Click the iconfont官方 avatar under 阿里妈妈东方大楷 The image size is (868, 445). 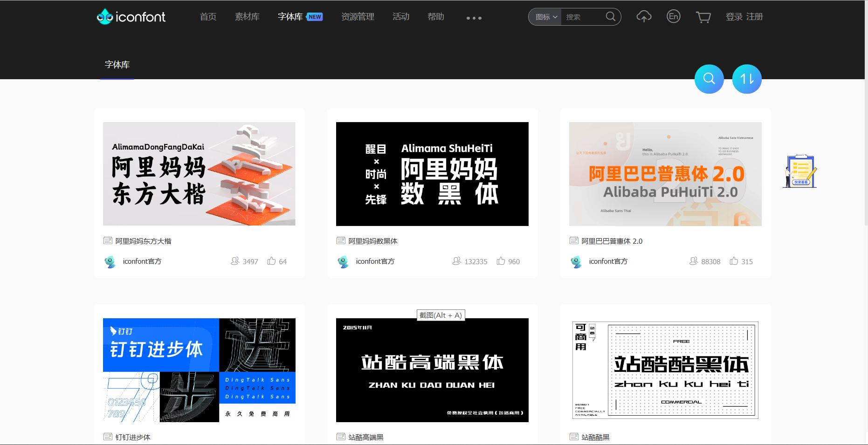pyautogui.click(x=110, y=261)
